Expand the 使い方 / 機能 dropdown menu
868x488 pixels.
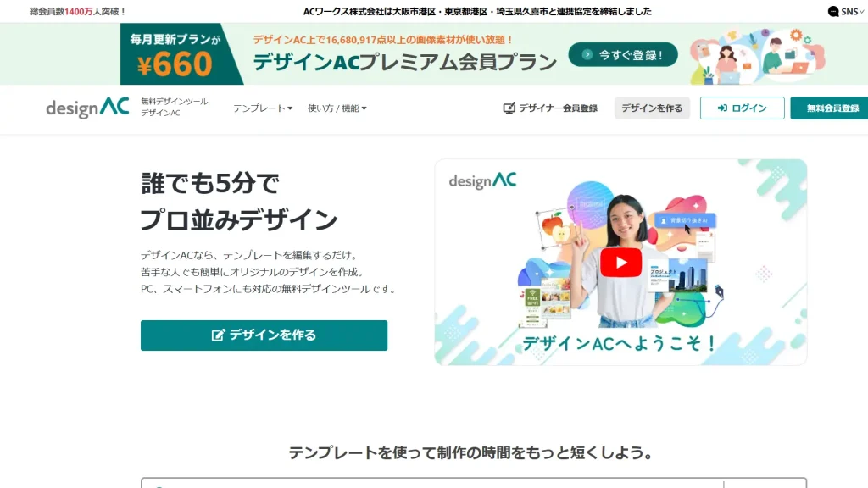pyautogui.click(x=337, y=108)
